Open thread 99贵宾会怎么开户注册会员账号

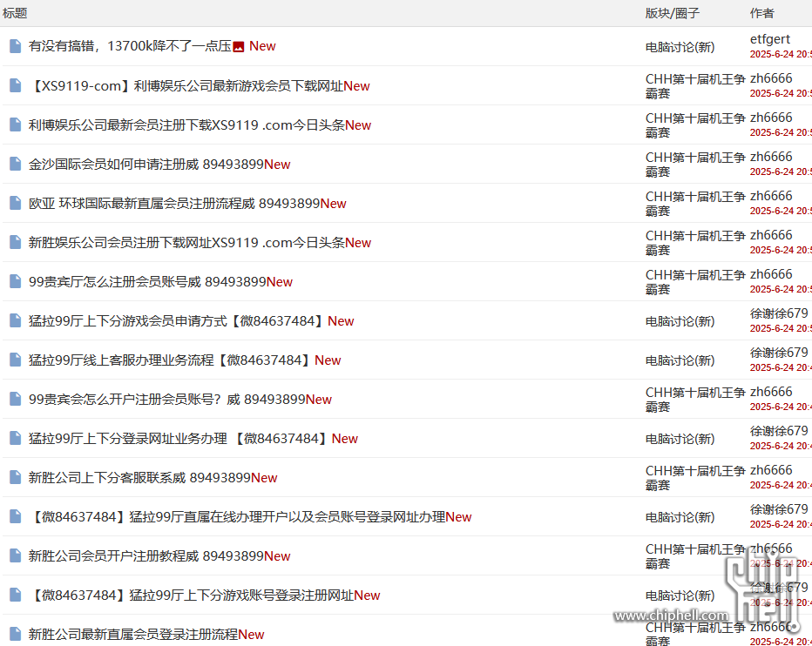point(166,399)
